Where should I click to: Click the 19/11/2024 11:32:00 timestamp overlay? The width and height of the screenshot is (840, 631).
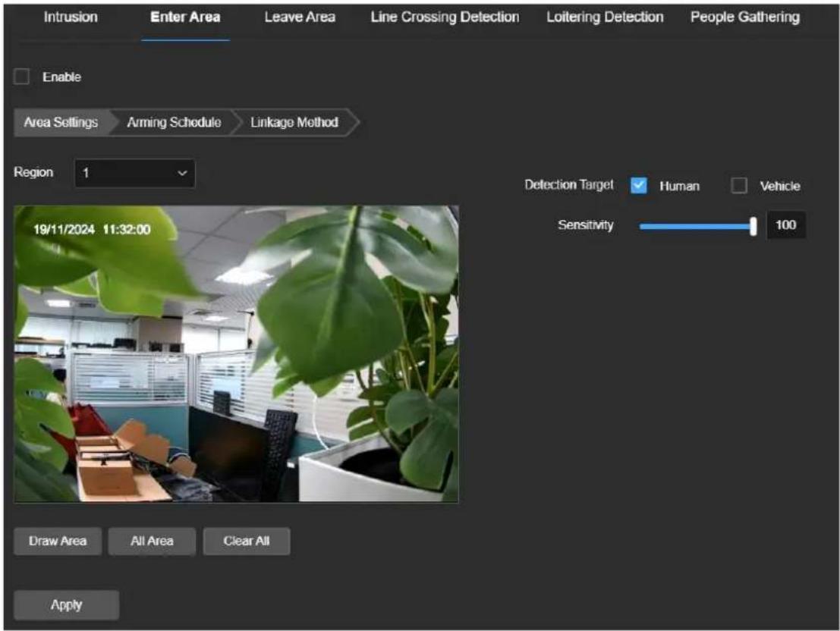(92, 230)
